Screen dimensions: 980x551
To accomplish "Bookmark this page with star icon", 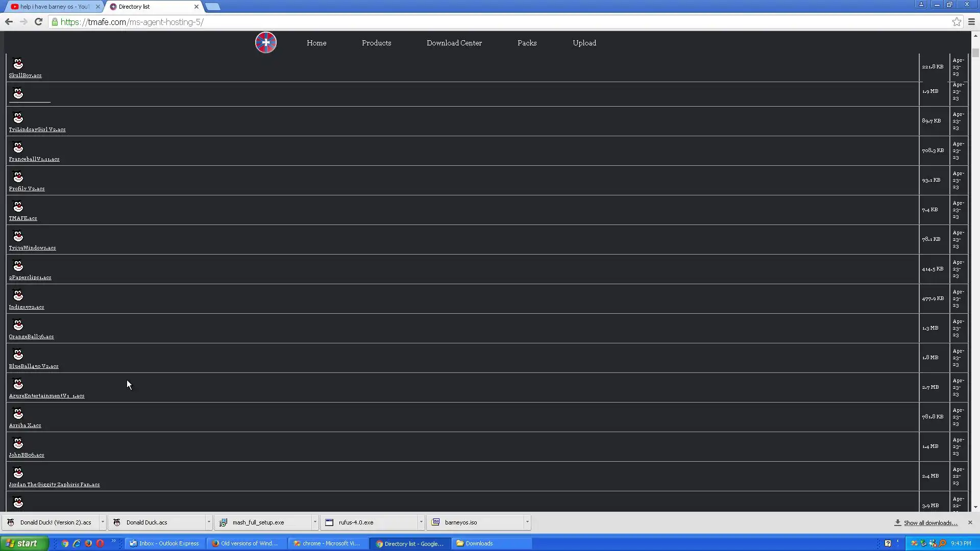I will [957, 21].
